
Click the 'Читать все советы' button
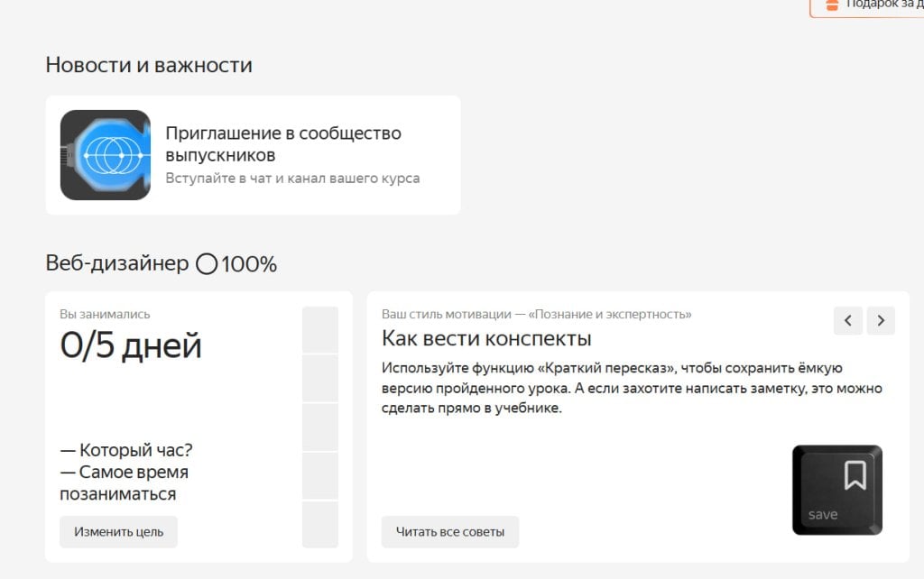(x=450, y=532)
